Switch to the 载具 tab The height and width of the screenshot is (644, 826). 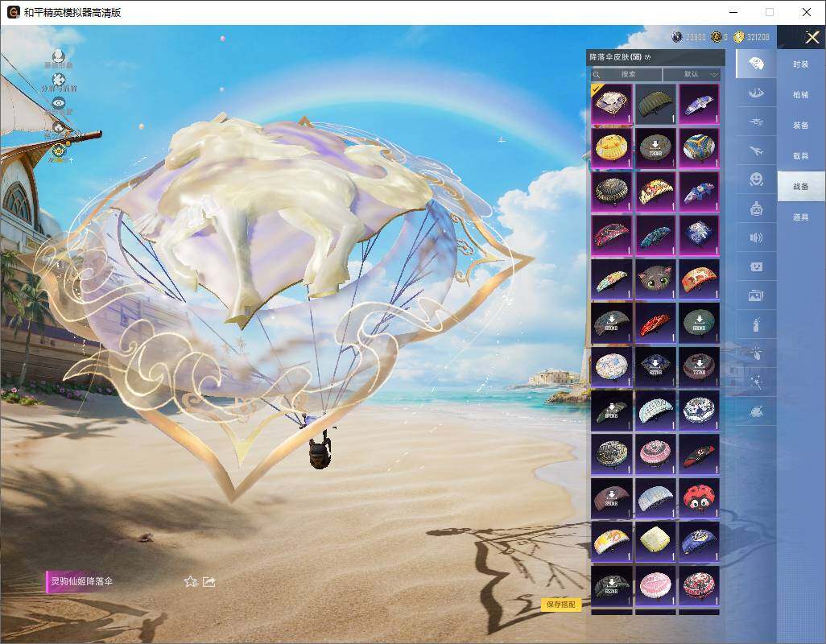click(801, 156)
